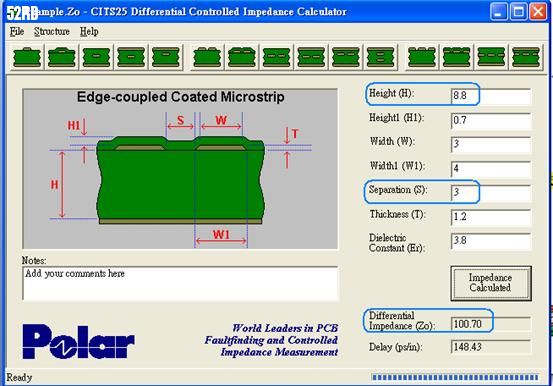The width and height of the screenshot is (553, 386).
Task: Open the File menu
Action: click(x=17, y=31)
